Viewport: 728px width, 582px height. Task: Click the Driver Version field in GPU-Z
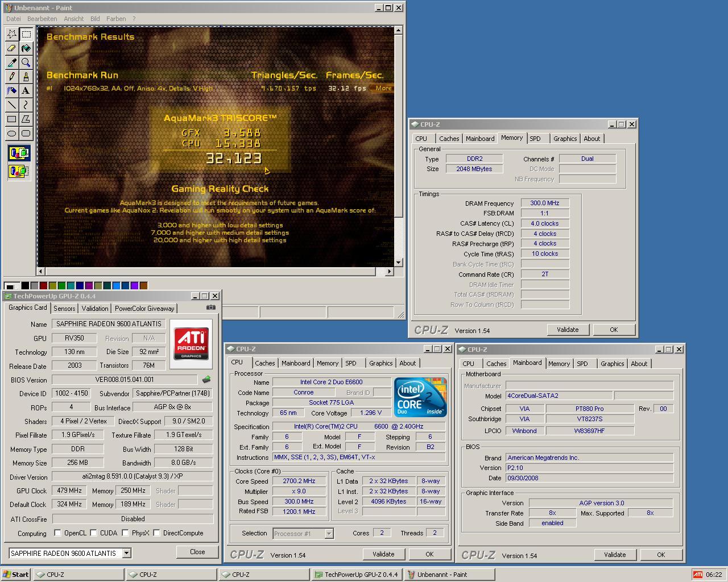pyautogui.click(x=133, y=476)
